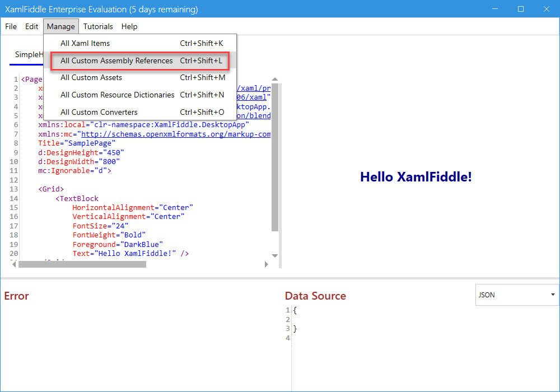Image resolution: width=560 pixels, height=392 pixels.
Task: Click the Foreground="DarkBlue" line
Action: (118, 245)
